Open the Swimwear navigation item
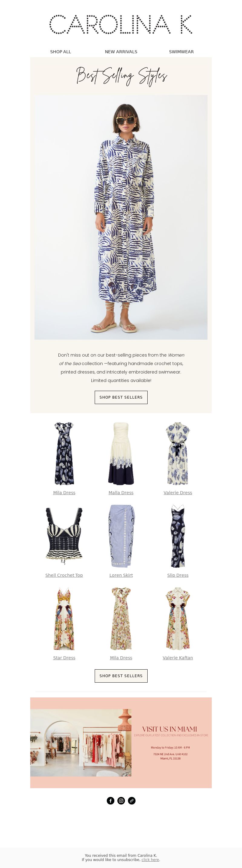 (x=181, y=51)
